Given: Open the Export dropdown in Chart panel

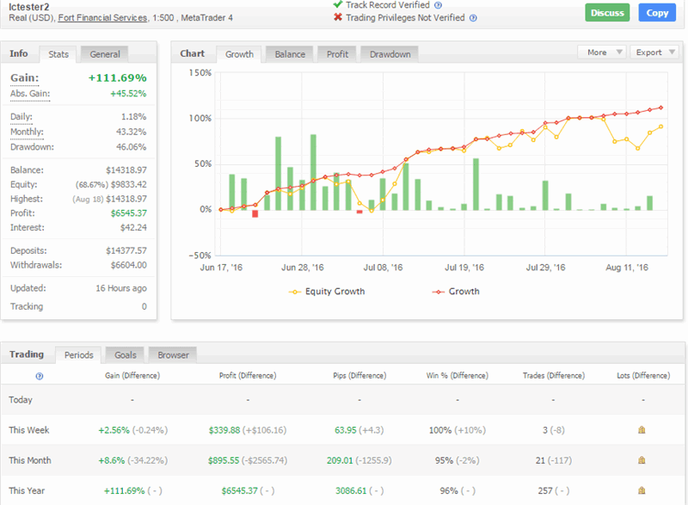Looking at the screenshot, I should coord(655,52).
